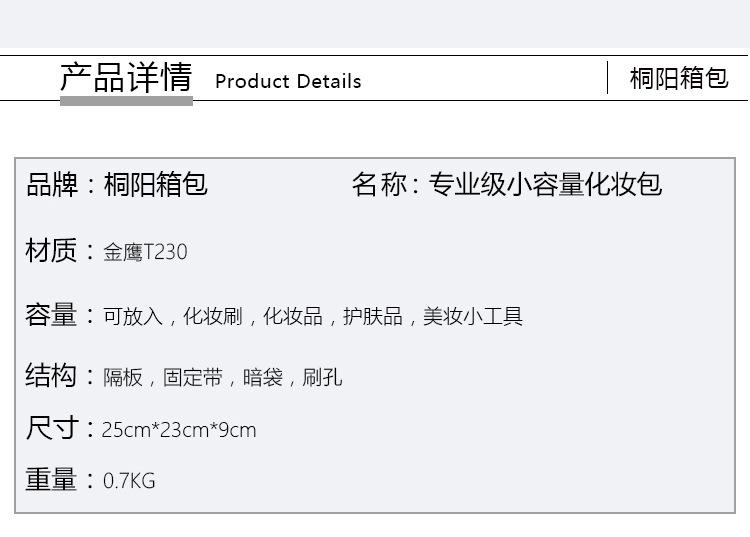Click the "Product Details" English subtitle
This screenshot has height=537, width=750.
[x=288, y=81]
